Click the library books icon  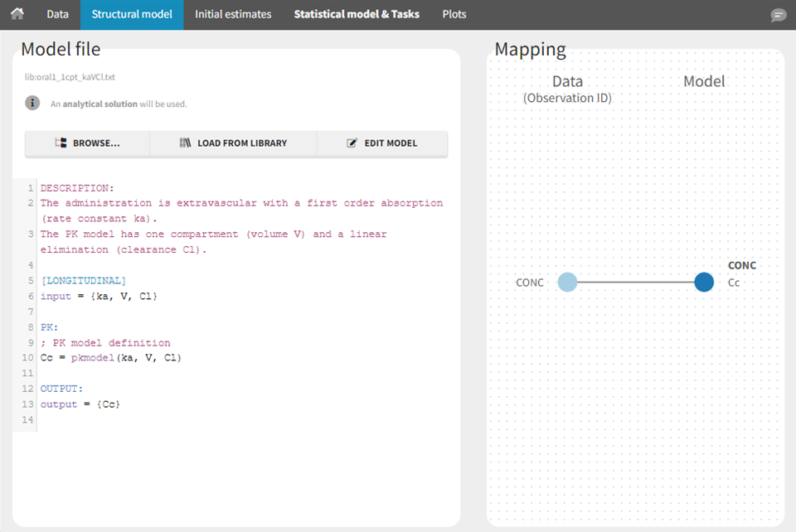click(x=185, y=143)
